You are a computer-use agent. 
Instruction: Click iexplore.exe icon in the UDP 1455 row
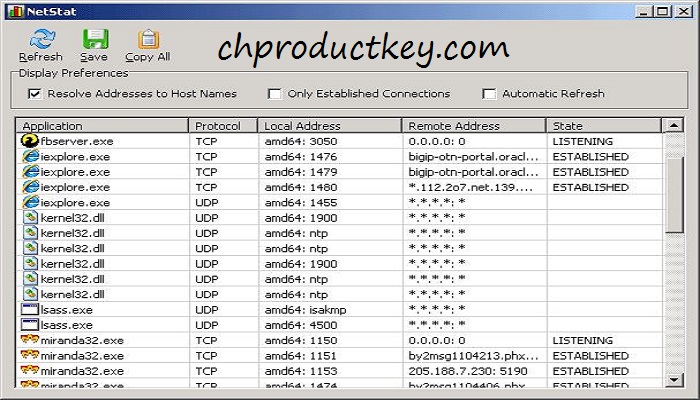point(30,202)
